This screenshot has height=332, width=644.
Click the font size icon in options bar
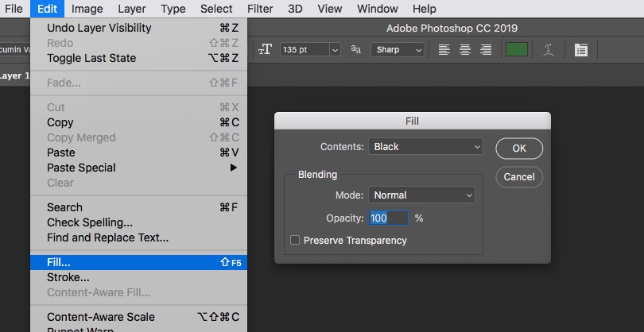point(266,49)
